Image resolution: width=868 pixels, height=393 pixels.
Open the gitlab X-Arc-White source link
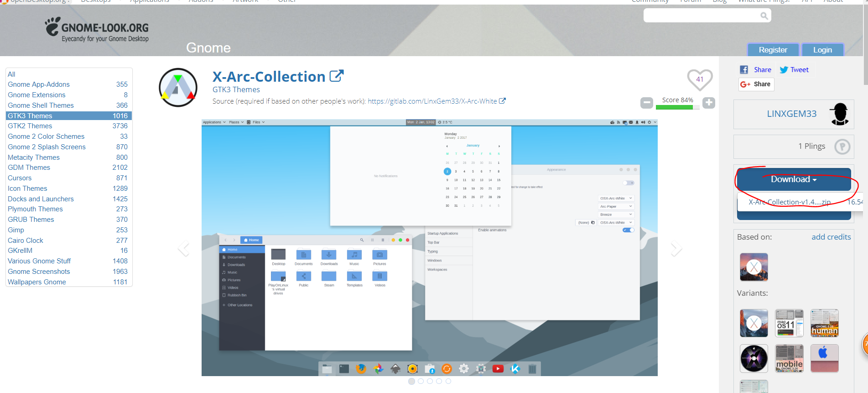(x=437, y=101)
